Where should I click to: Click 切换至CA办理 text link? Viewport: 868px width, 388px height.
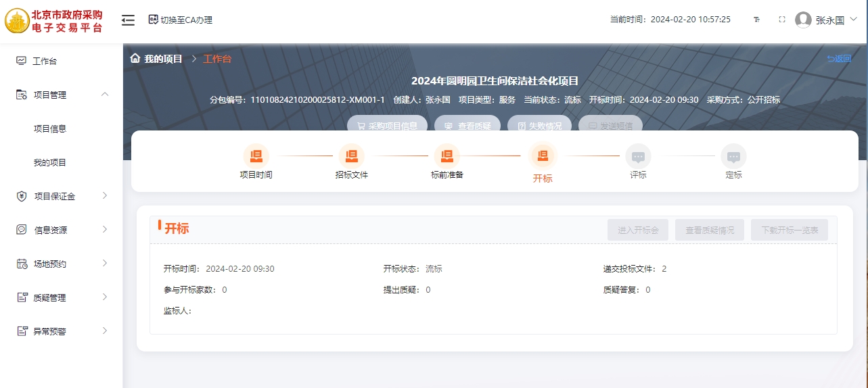pyautogui.click(x=186, y=20)
